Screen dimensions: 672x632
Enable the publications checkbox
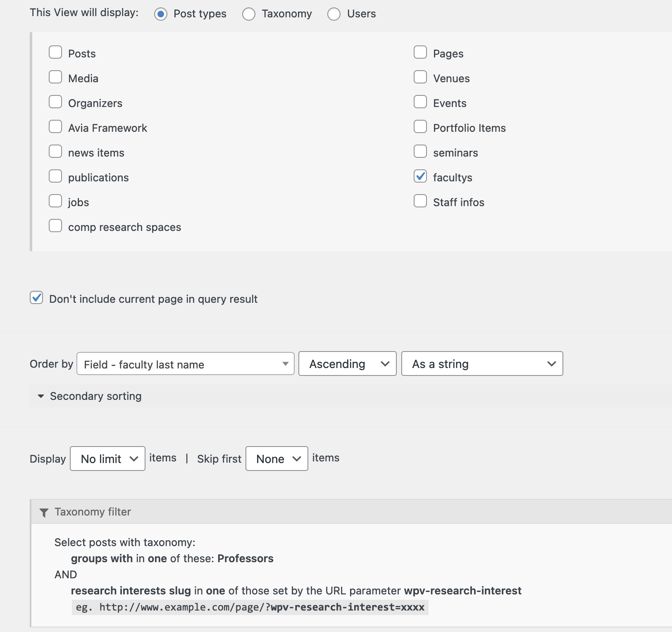point(55,176)
